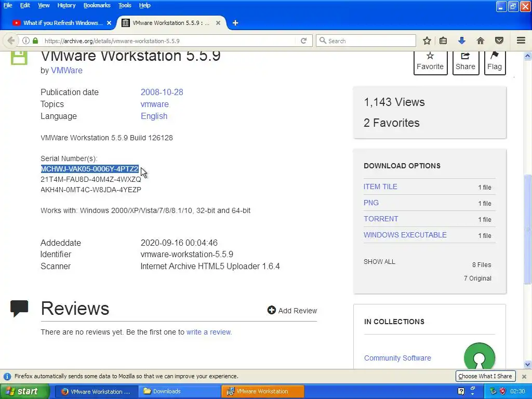
Task: Expand SHOW ALL download files
Action: click(379, 262)
